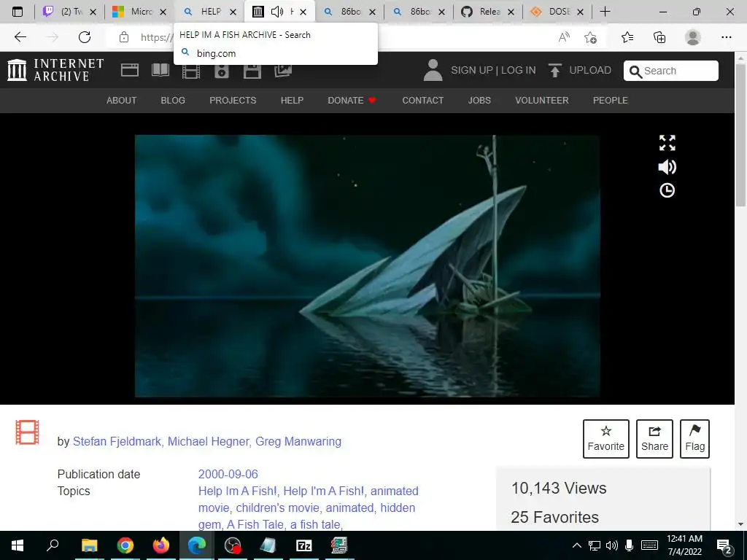Screen dimensions: 747x560
Task: Open the 2000-09-06 publication date link
Action: pyautogui.click(x=228, y=474)
